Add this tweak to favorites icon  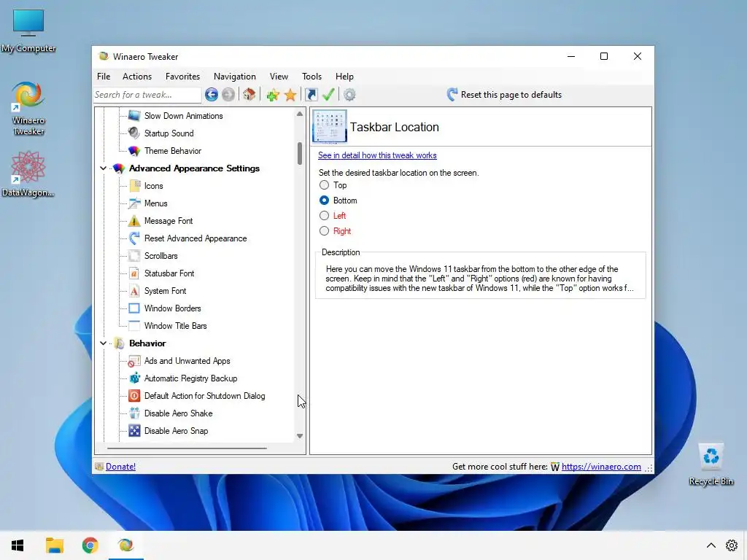(273, 95)
